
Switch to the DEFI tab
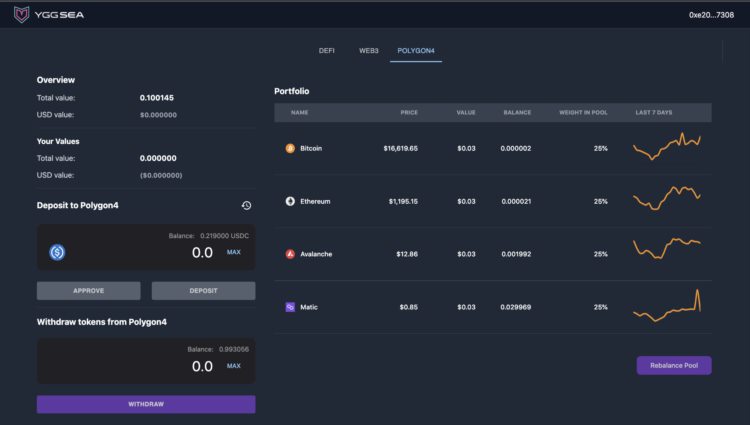pos(326,50)
